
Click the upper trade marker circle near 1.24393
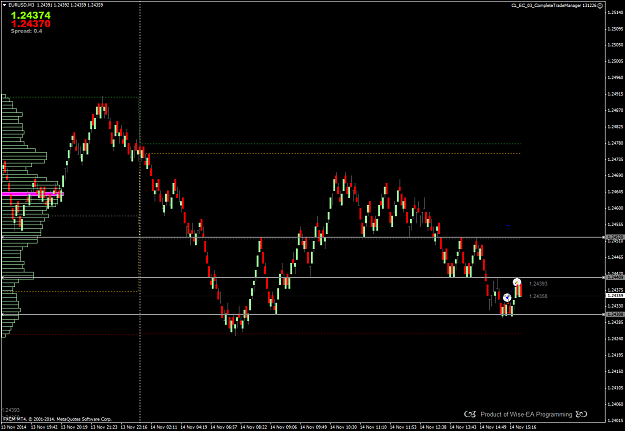click(517, 282)
